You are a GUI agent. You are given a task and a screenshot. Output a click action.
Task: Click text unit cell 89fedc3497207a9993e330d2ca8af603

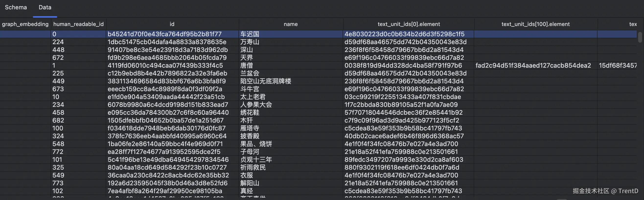point(409,160)
